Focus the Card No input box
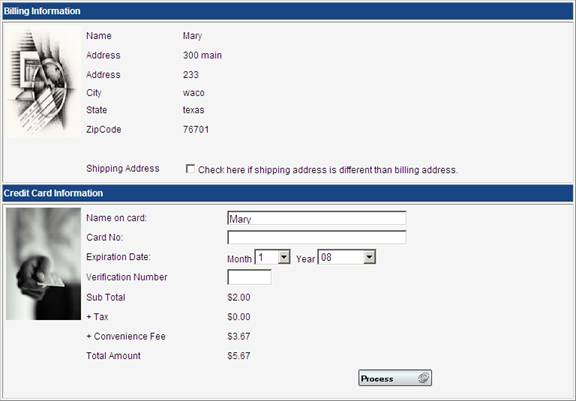Image resolution: width=576 pixels, height=401 pixels. point(317,237)
